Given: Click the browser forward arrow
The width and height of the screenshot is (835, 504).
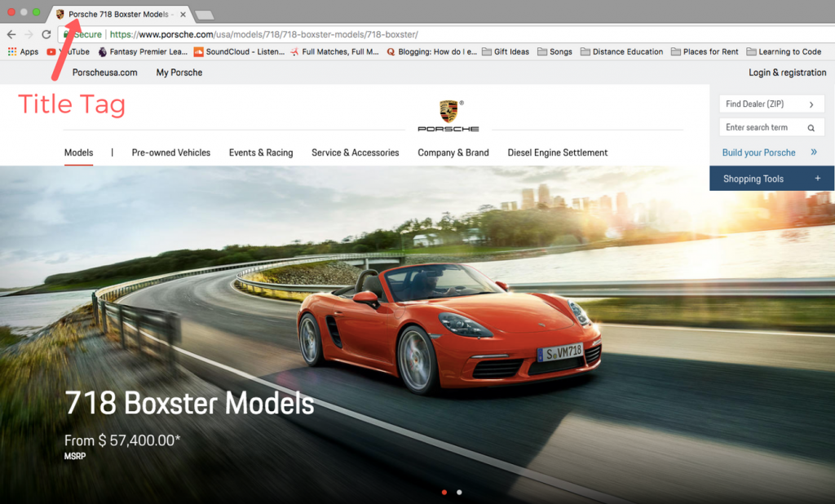Looking at the screenshot, I should [29, 34].
